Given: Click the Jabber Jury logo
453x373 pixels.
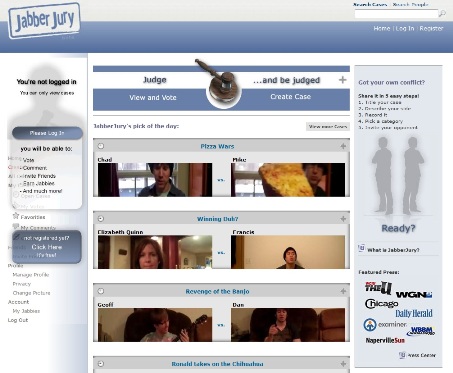Looking at the screenshot, I should click(x=45, y=21).
